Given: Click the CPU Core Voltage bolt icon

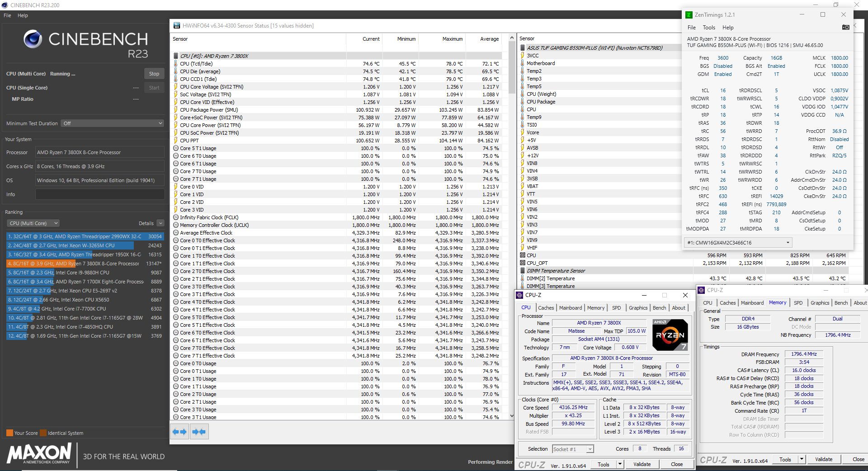Looking at the screenshot, I should [x=176, y=87].
